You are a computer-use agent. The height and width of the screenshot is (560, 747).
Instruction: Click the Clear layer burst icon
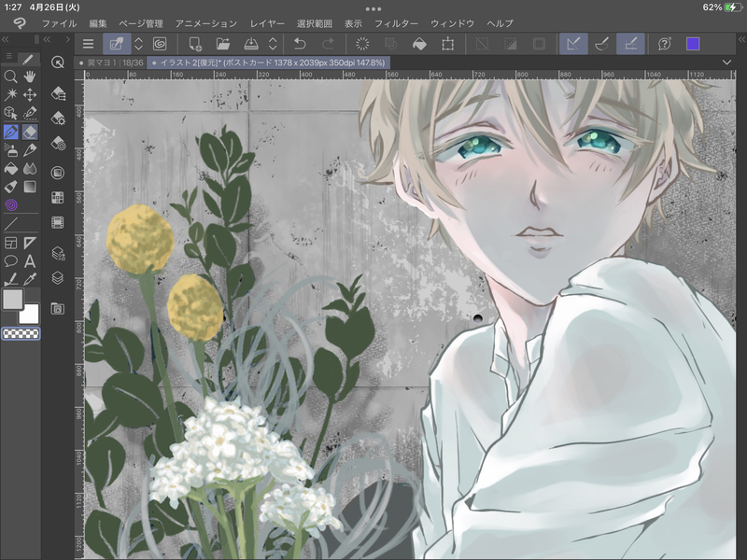[x=362, y=44]
